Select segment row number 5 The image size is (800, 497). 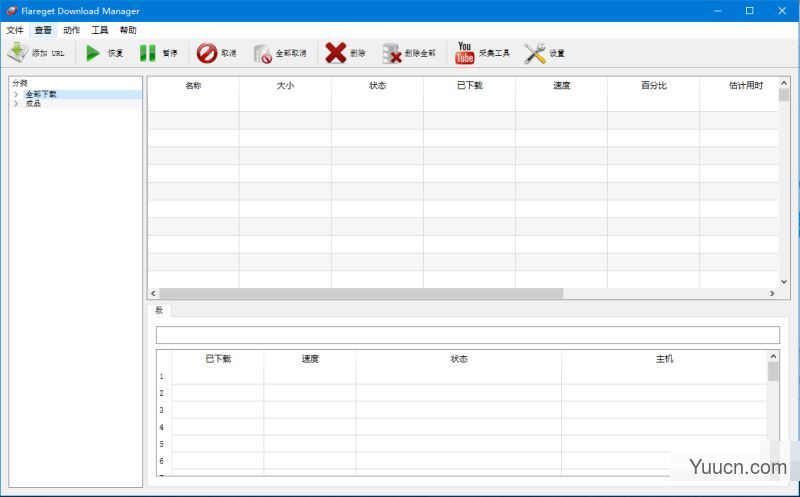[x=161, y=444]
